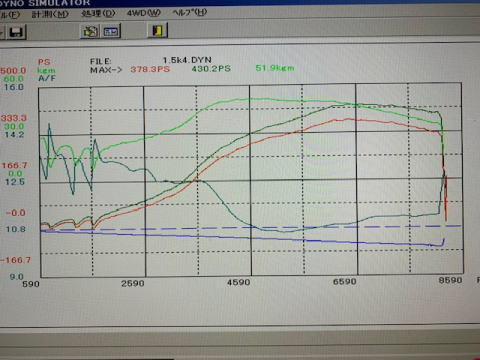The height and width of the screenshot is (360, 480).
Task: Click the red PS legend label
Action: click(44, 62)
